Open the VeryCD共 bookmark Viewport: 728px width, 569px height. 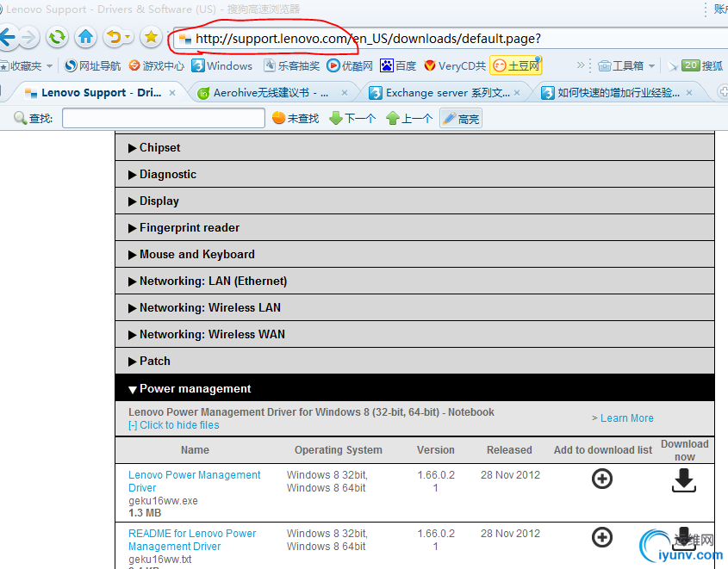coord(455,65)
